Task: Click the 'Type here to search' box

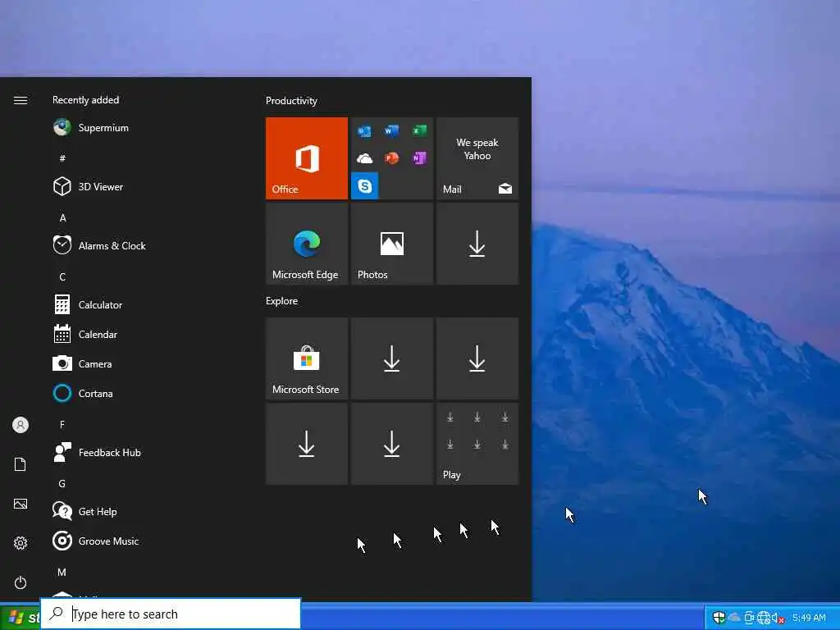Action: tap(171, 614)
